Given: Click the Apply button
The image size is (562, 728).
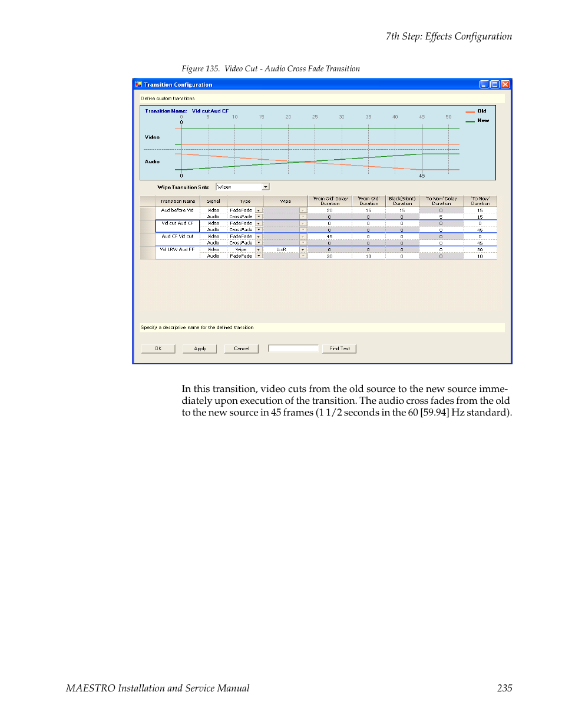Looking at the screenshot, I should [x=200, y=348].
